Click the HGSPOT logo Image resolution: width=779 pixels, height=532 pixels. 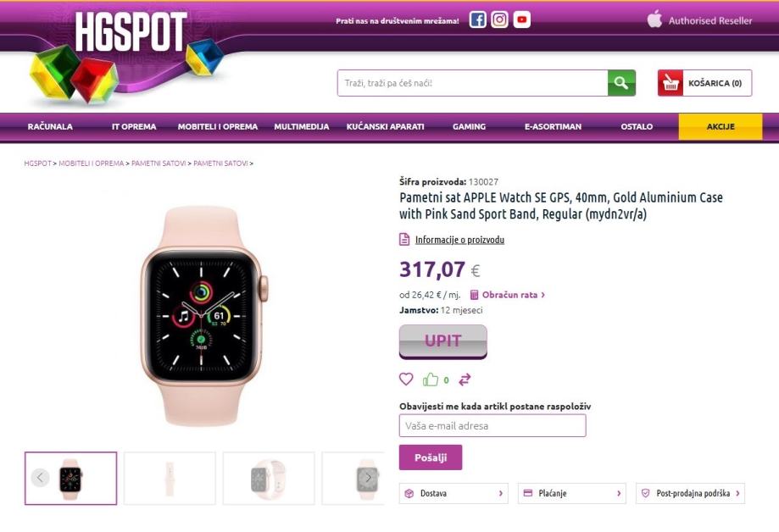click(x=131, y=32)
